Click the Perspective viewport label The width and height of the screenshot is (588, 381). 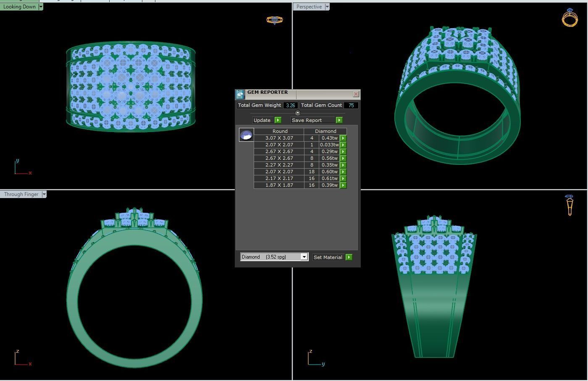(309, 7)
